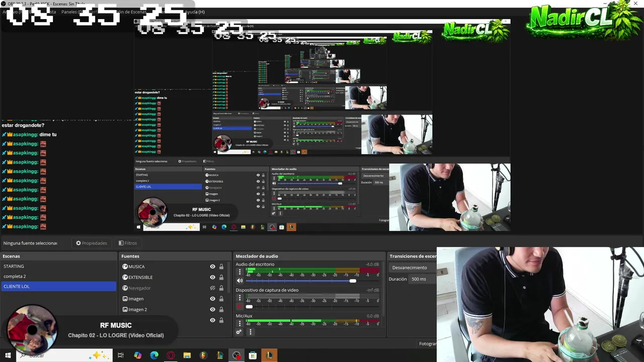Open Microsoft Store from the taskbar
The height and width of the screenshot is (362, 644).
tap(253, 355)
